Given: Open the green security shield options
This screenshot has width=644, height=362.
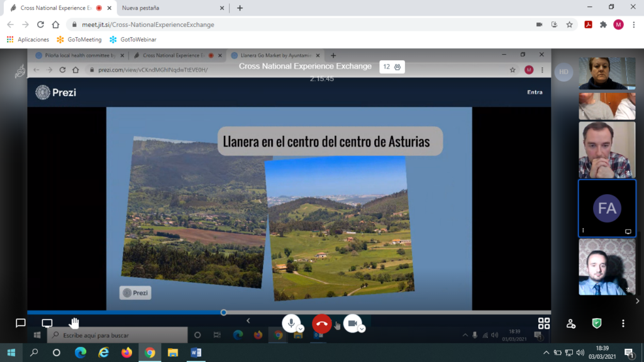Looking at the screenshot, I should pos(597,323).
